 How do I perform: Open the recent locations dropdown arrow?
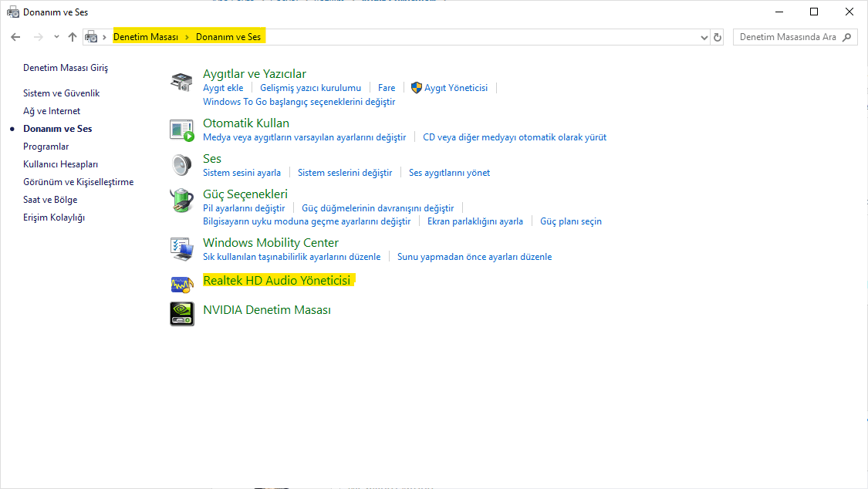pyautogui.click(x=56, y=37)
